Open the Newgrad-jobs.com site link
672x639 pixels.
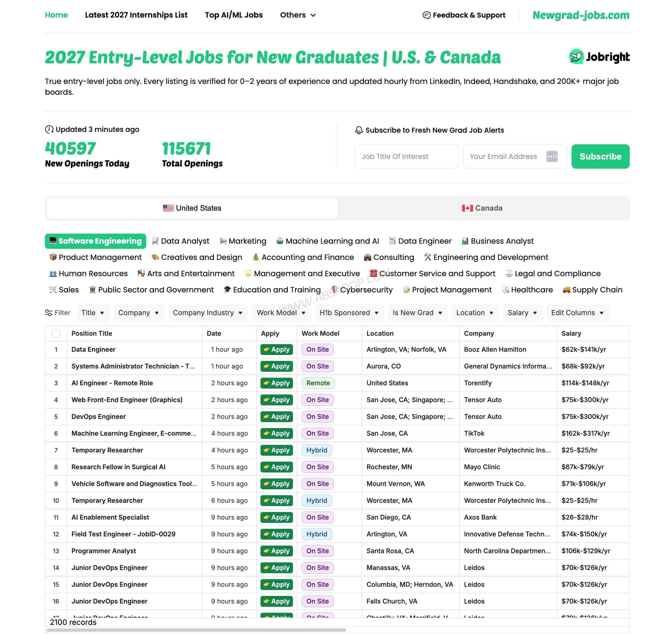(581, 15)
